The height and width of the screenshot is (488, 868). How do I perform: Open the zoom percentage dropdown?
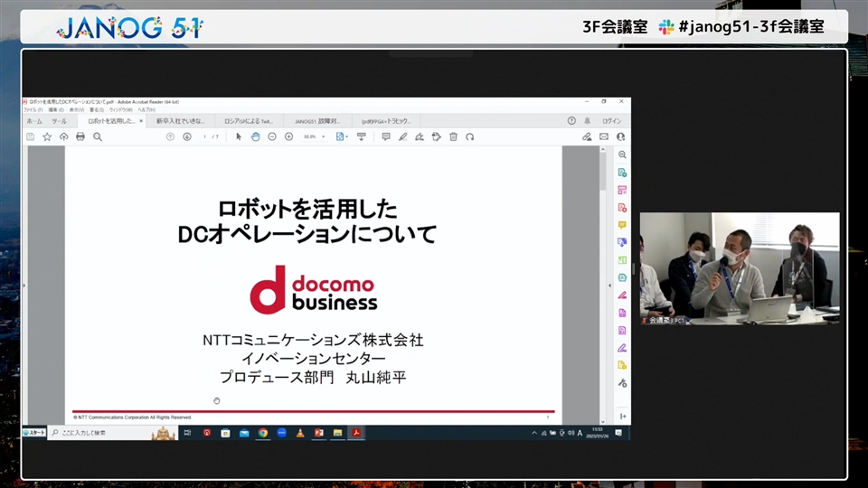314,136
